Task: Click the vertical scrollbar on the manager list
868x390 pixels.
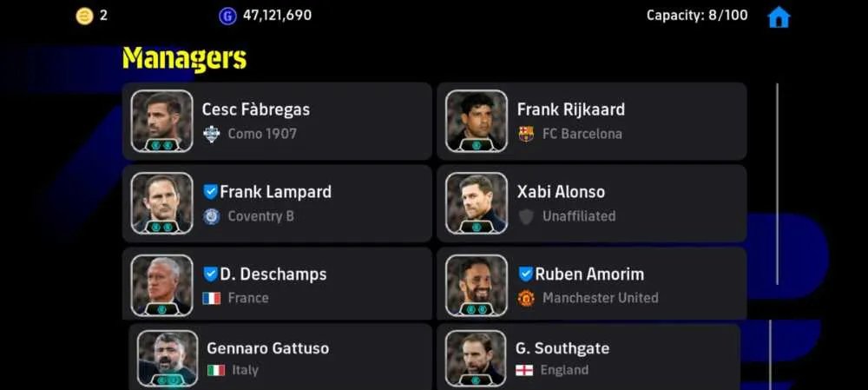Action: pos(777,184)
